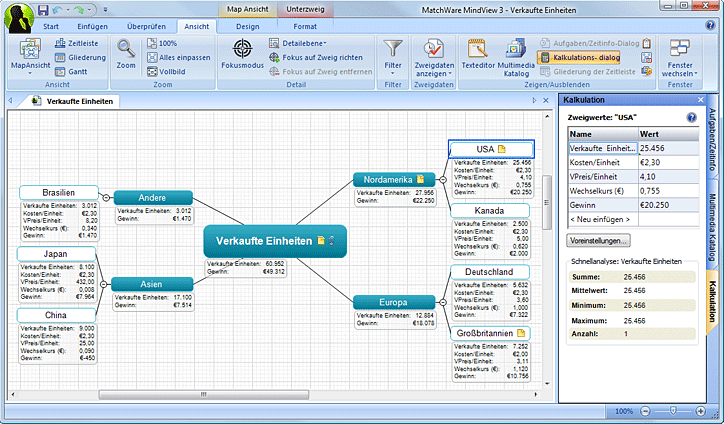Click the Gewinn value €20.250 cell
724x424 pixels.
coord(669,205)
